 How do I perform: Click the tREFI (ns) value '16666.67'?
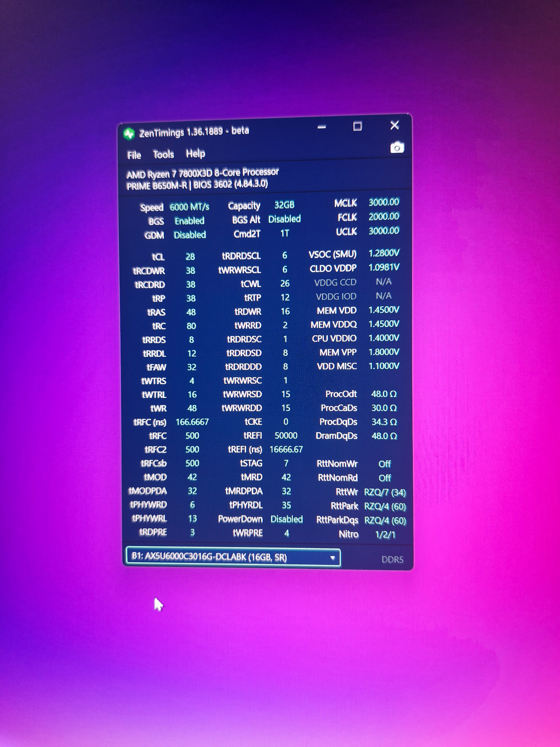coord(286,450)
